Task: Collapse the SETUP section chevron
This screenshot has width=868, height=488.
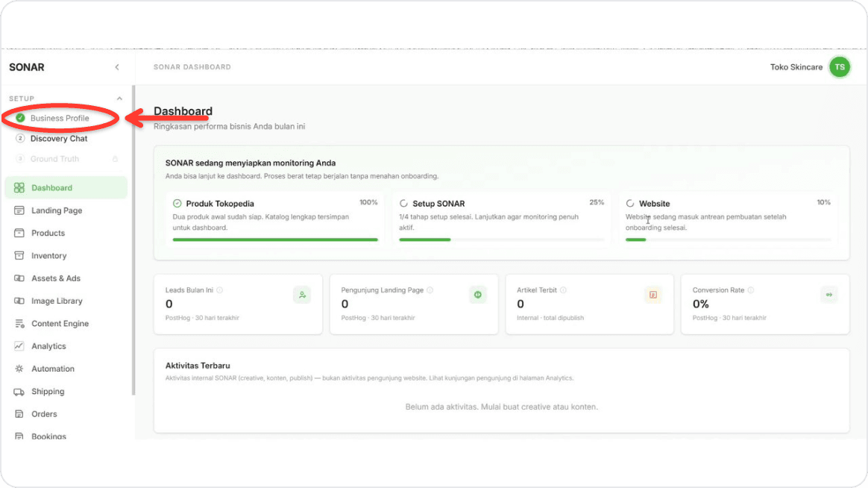Action: [x=119, y=98]
